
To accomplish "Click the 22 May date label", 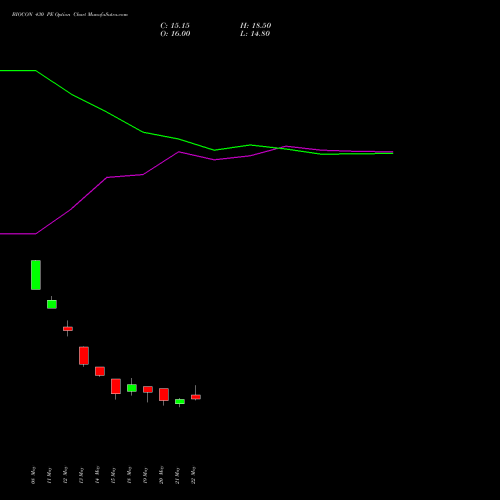I will (193, 475).
